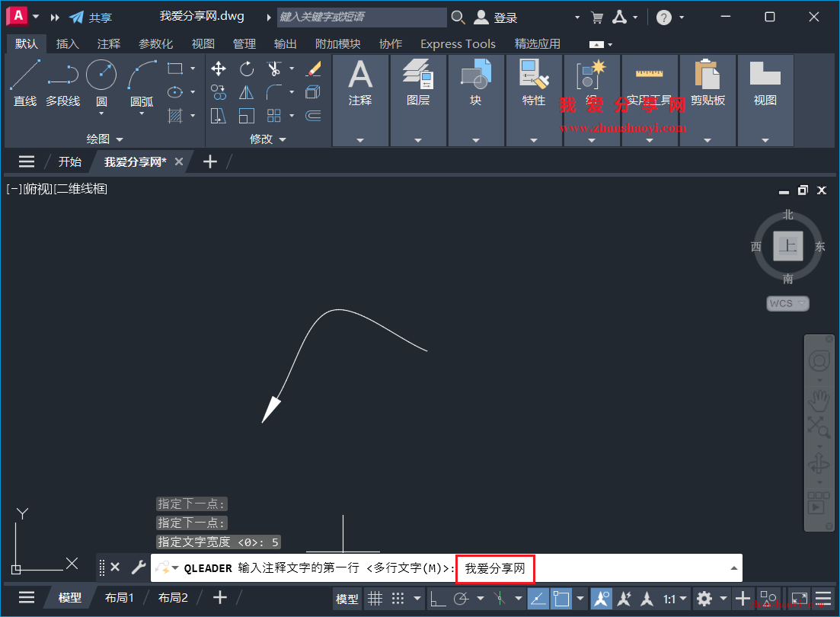Toggle annotation objects visibility button
The height and width of the screenshot is (617, 840).
601,598
